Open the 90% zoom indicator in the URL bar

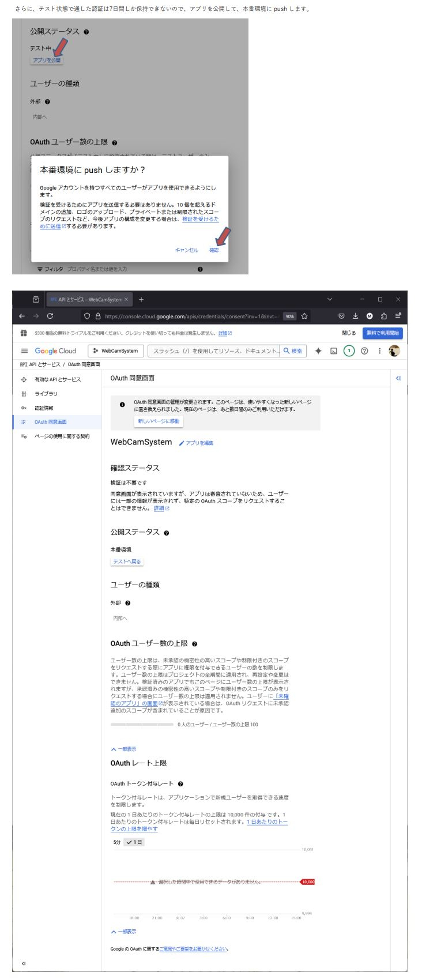click(x=289, y=316)
